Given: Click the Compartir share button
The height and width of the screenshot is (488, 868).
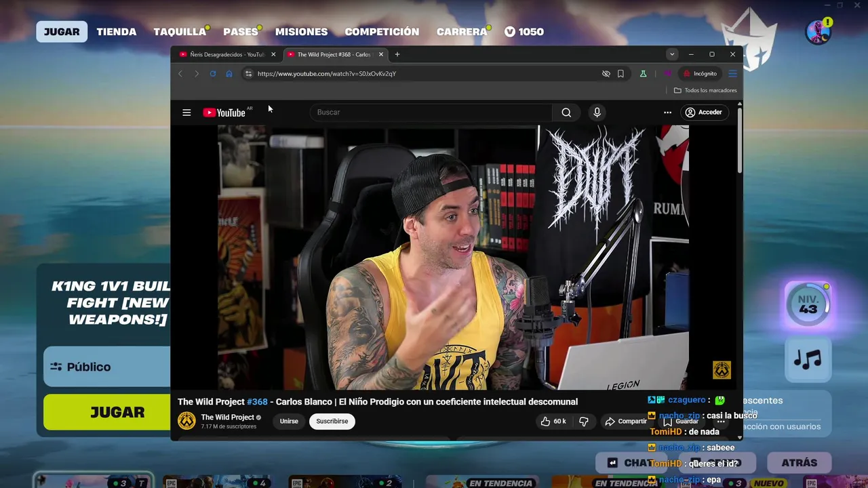Looking at the screenshot, I should 626,422.
